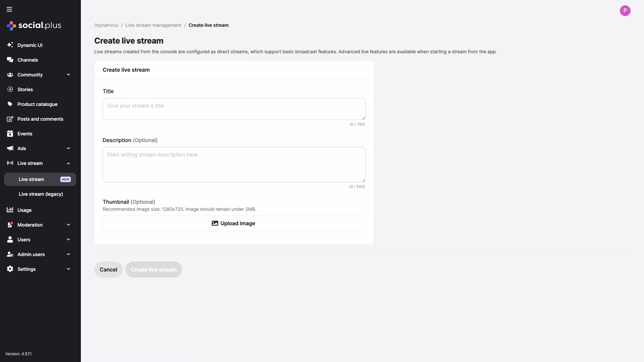644x362 pixels.
Task: Open Live stream (legacy) menu item
Action: pyautogui.click(x=41, y=194)
